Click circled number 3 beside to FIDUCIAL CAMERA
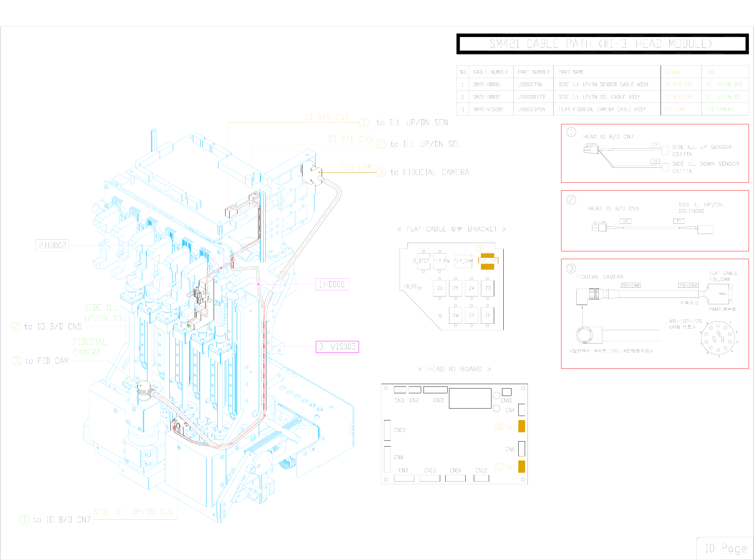Viewport: 754px width, 560px height. click(x=381, y=172)
